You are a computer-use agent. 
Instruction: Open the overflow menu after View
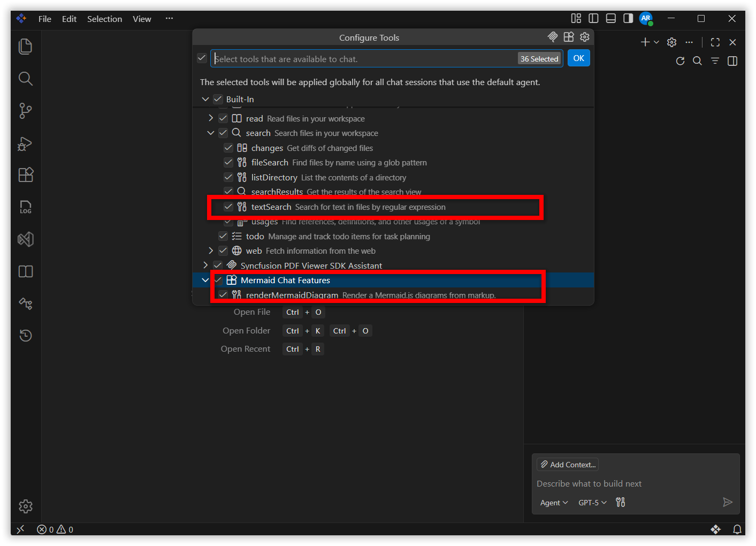169,19
